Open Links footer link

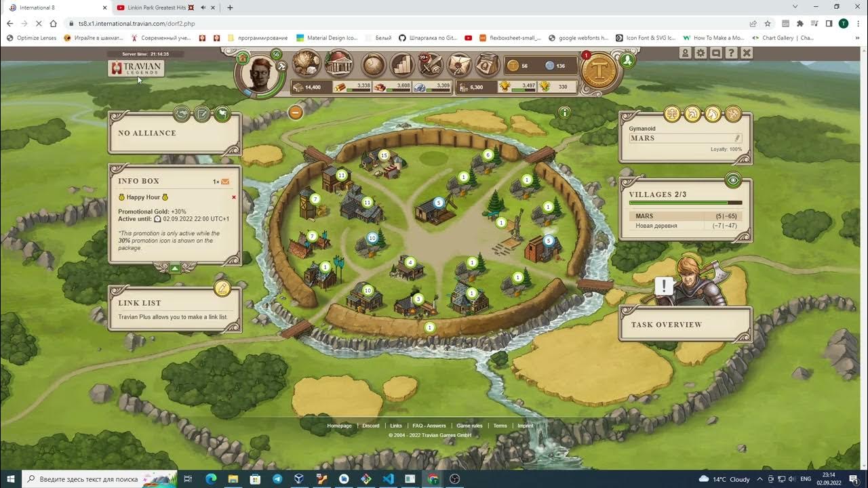click(x=396, y=426)
